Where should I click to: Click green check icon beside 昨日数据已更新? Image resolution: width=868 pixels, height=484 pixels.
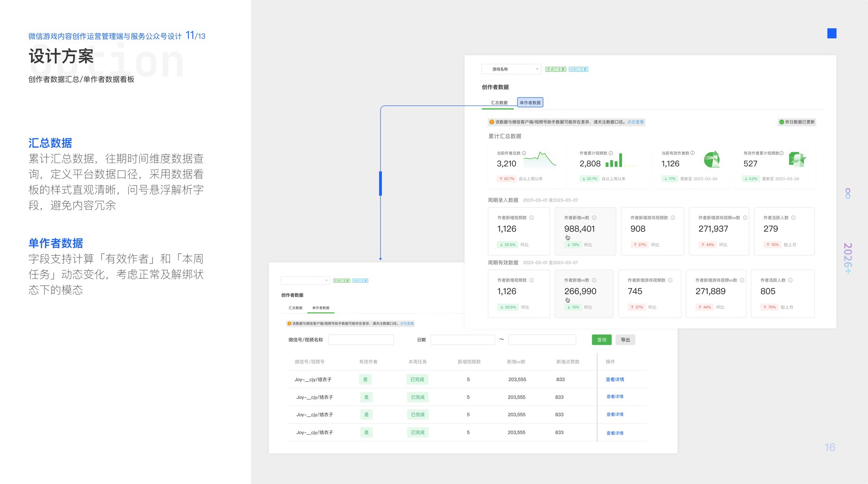(781, 122)
